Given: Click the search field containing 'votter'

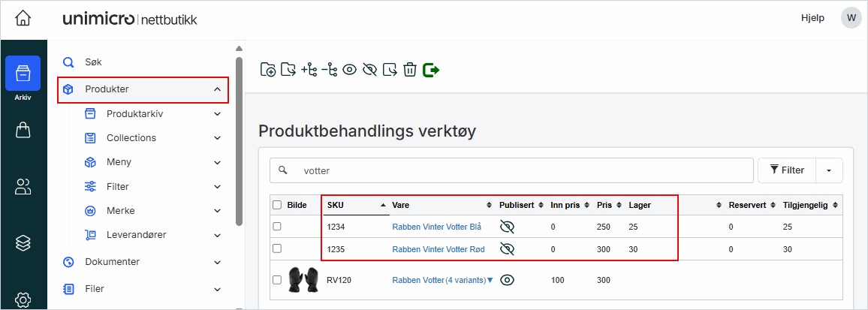Looking at the screenshot, I should [518, 170].
